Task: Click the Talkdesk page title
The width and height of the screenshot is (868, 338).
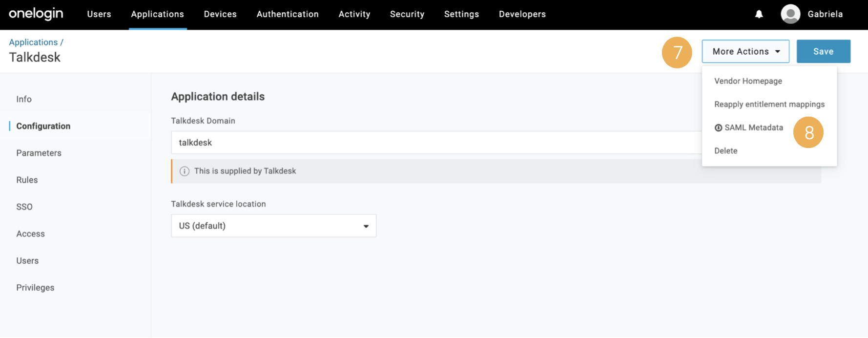Action: (x=35, y=57)
